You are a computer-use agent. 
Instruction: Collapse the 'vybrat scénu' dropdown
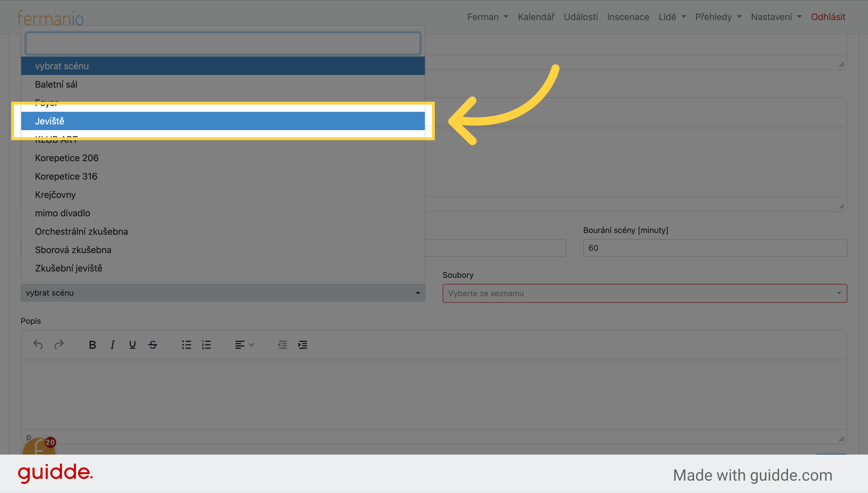coord(223,292)
